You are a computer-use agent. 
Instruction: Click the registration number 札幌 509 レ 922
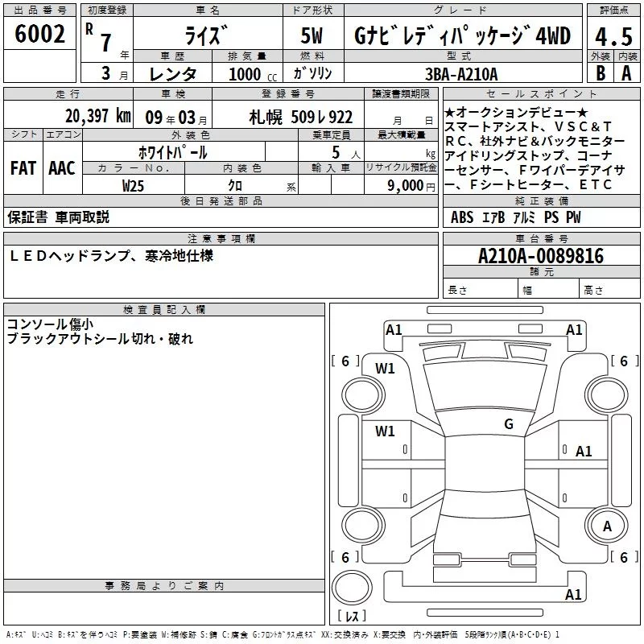tap(301, 118)
